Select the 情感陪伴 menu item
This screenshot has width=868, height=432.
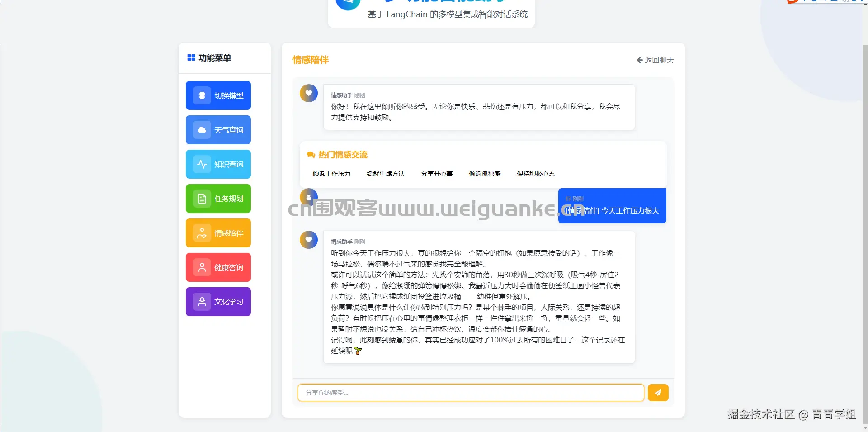tap(218, 233)
